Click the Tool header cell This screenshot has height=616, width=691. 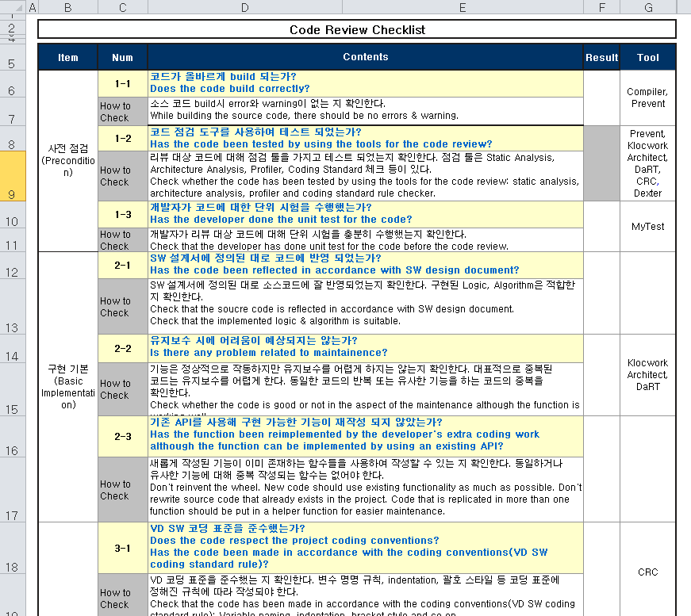pos(648,57)
